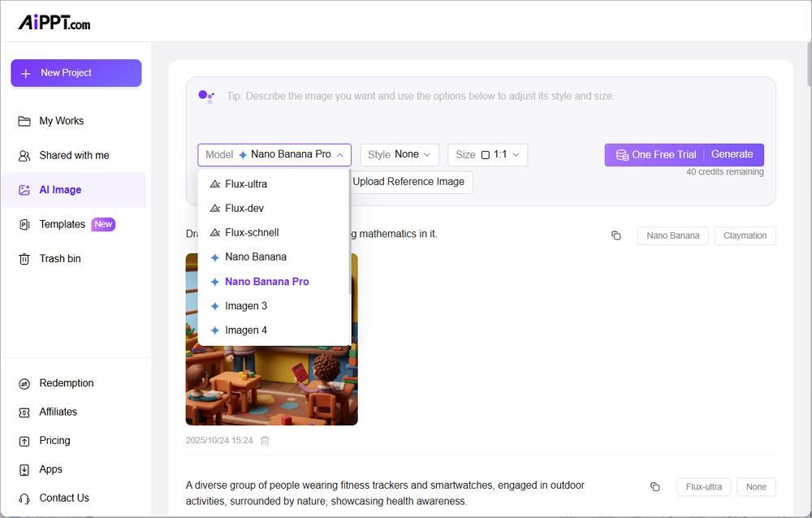Copy the fitness trackers prompt text
This screenshot has height=518, width=812.
coord(655,487)
